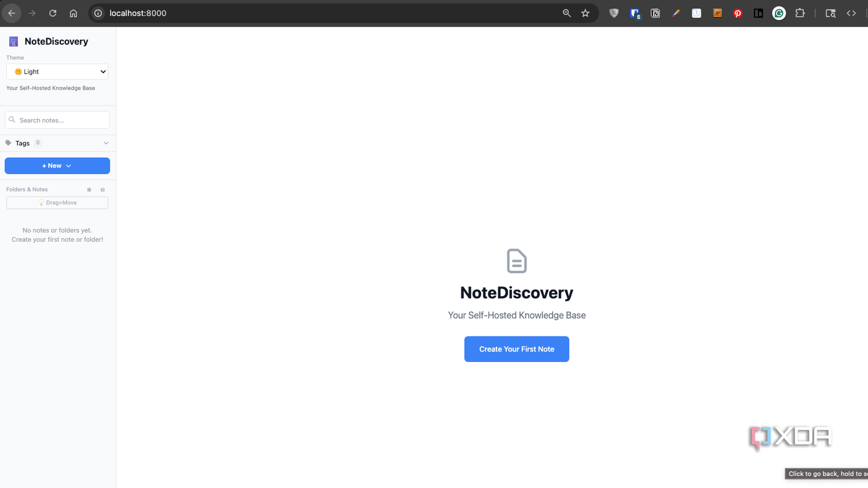
Task: Click the NoteDiscovery purple logo icon
Action: click(x=13, y=42)
